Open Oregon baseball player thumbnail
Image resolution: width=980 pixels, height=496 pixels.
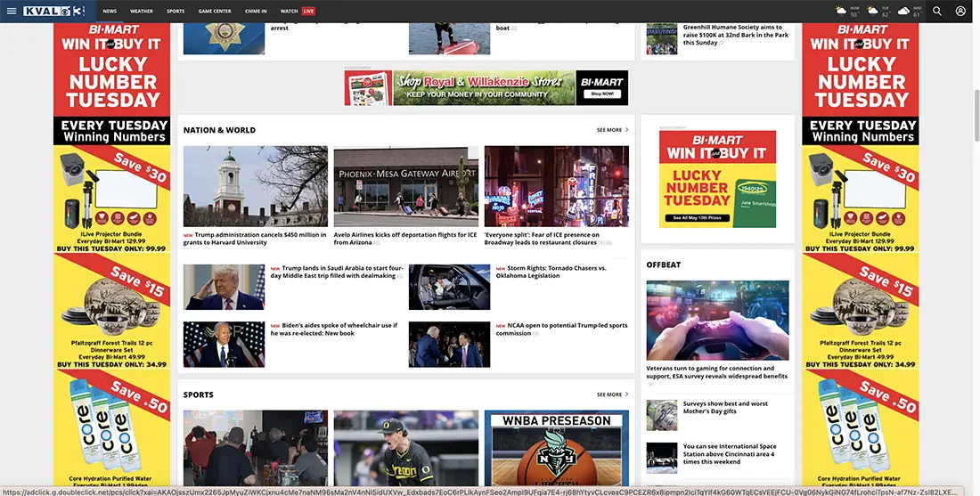click(x=405, y=448)
